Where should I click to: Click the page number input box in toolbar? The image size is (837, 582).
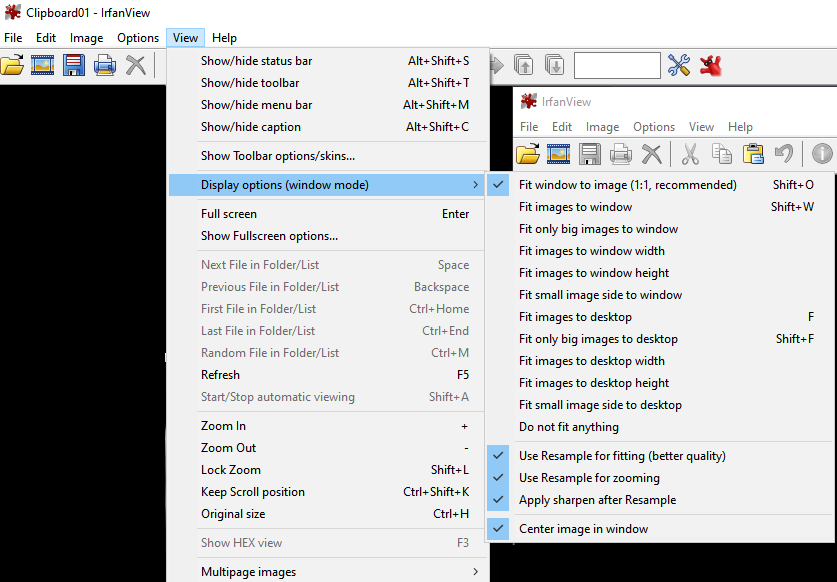[617, 65]
